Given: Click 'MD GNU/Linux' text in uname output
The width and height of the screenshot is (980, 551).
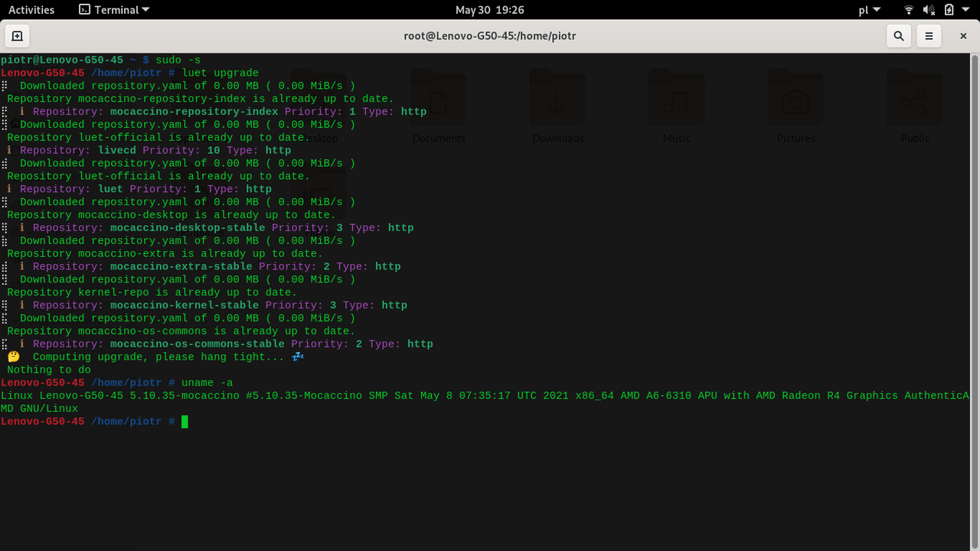Looking at the screenshot, I should tap(39, 409).
